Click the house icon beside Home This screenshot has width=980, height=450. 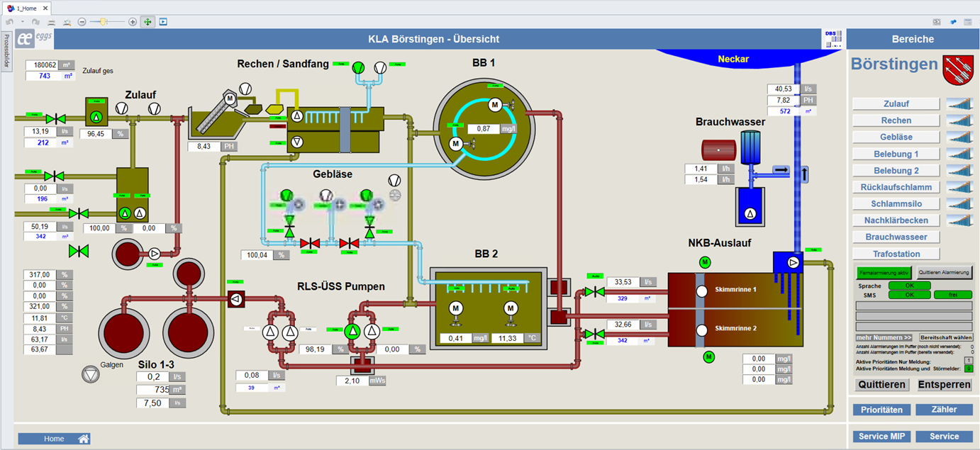(x=84, y=439)
